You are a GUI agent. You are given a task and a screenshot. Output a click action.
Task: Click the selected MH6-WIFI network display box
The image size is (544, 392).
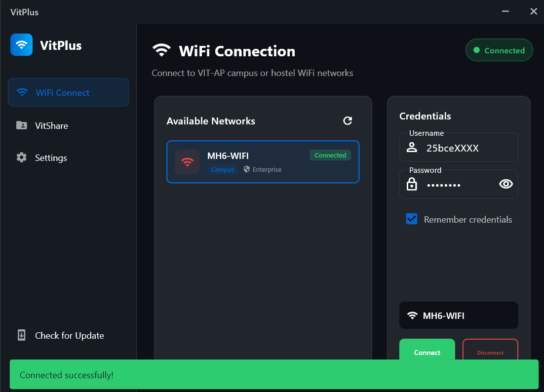point(459,315)
